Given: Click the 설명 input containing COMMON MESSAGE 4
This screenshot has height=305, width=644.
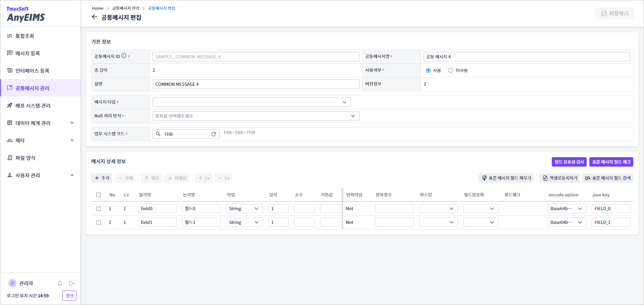Looking at the screenshot, I should click(x=256, y=84).
